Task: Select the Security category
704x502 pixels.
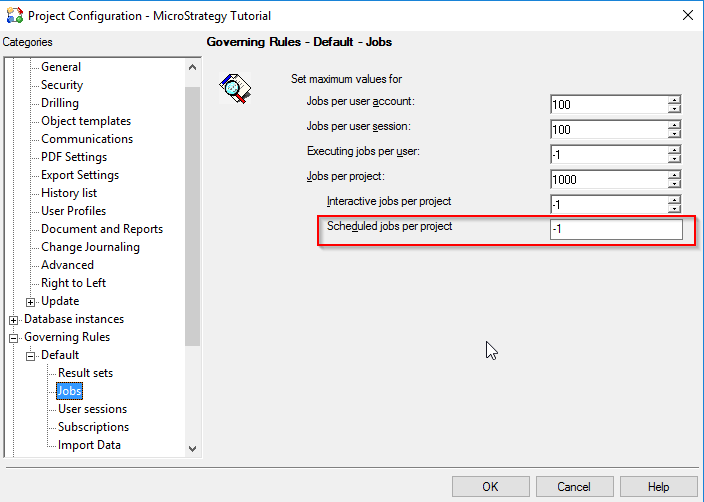Action: pos(62,85)
